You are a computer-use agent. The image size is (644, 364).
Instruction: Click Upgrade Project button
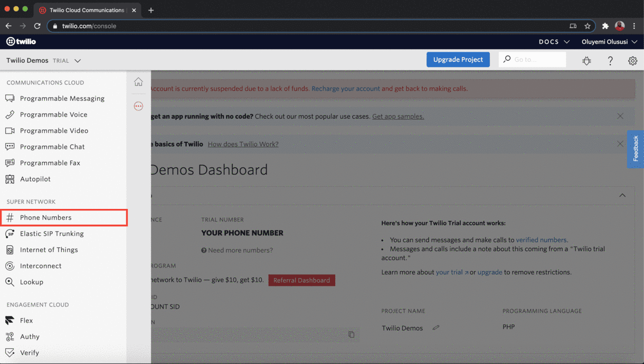pos(458,60)
